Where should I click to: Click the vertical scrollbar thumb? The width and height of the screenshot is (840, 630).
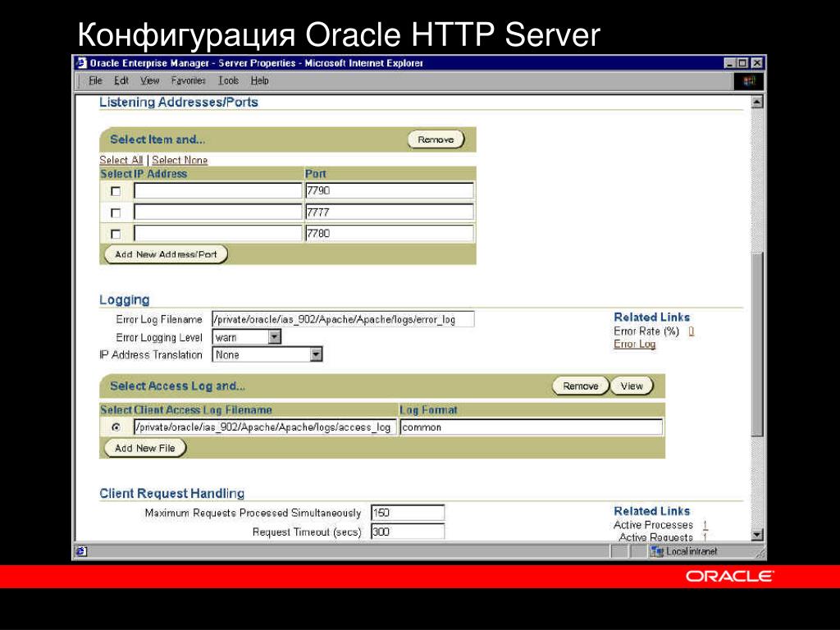(757, 345)
